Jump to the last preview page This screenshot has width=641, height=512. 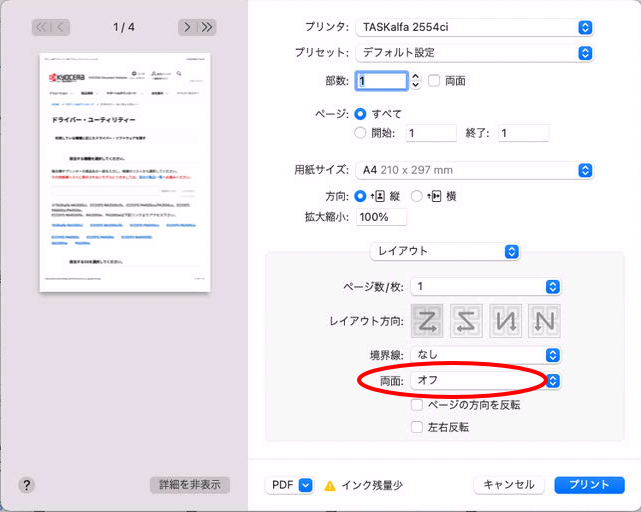207,27
